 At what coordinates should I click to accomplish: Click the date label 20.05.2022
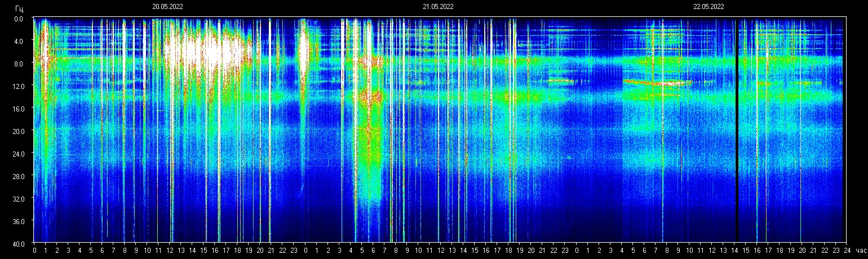[167, 7]
